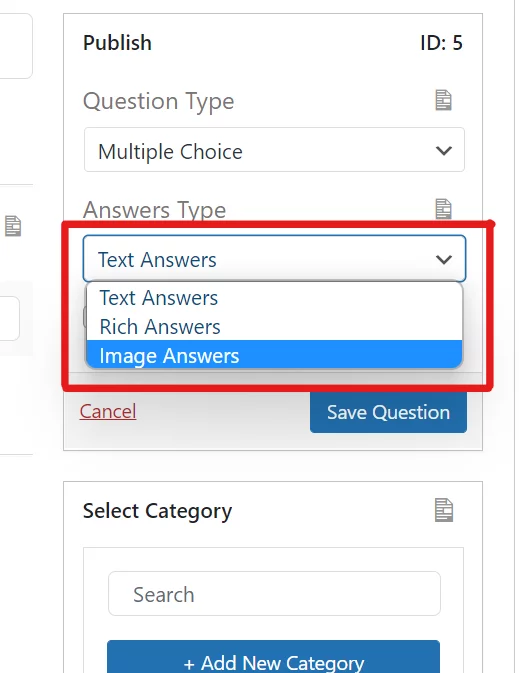Image resolution: width=519 pixels, height=673 pixels.
Task: Focus the category Search field
Action: pyautogui.click(x=274, y=594)
